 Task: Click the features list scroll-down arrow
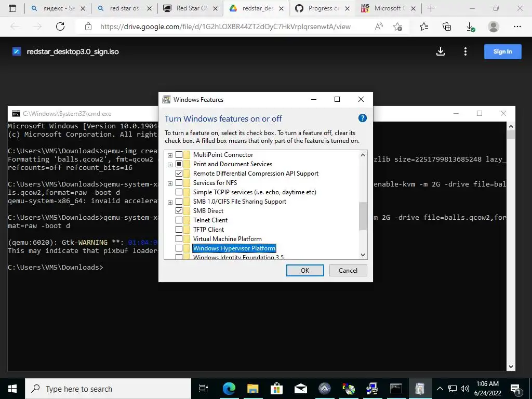click(x=363, y=255)
